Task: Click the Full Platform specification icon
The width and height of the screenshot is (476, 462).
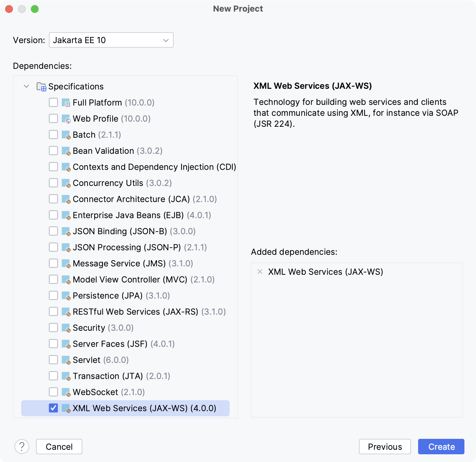Action: pyautogui.click(x=65, y=102)
